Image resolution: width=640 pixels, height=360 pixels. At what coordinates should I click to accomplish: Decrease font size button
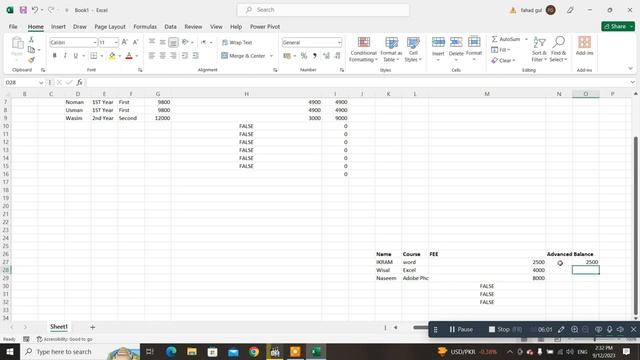click(x=136, y=42)
